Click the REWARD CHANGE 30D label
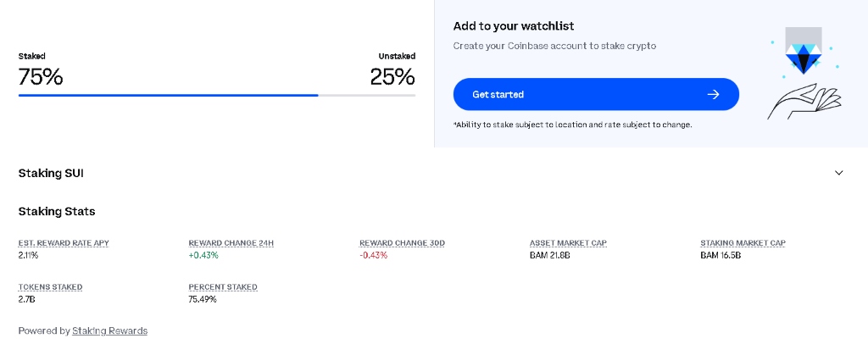 [402, 243]
